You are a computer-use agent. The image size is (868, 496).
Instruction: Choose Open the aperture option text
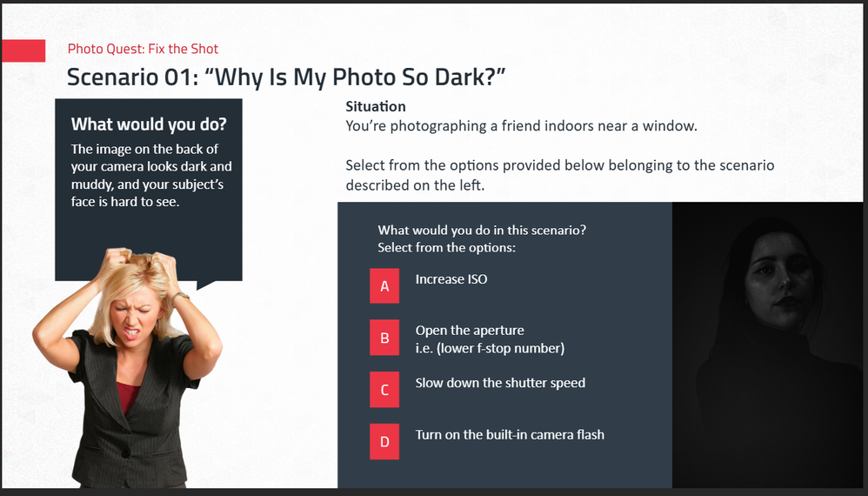click(490, 338)
